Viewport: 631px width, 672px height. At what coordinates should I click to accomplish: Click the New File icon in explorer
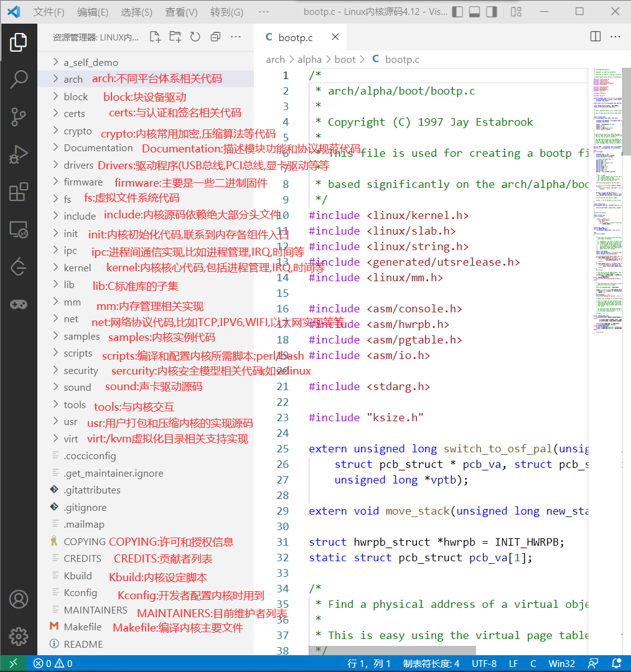pos(155,37)
